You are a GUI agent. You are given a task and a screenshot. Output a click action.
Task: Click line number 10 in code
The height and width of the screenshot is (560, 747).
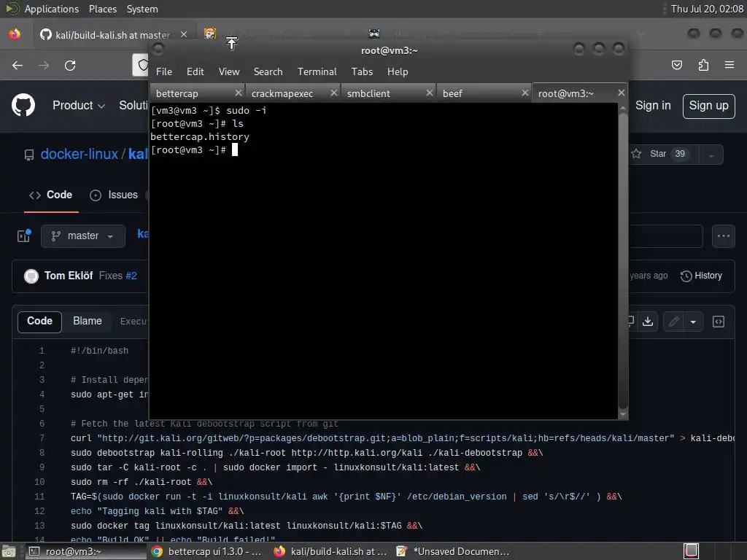pyautogui.click(x=39, y=482)
